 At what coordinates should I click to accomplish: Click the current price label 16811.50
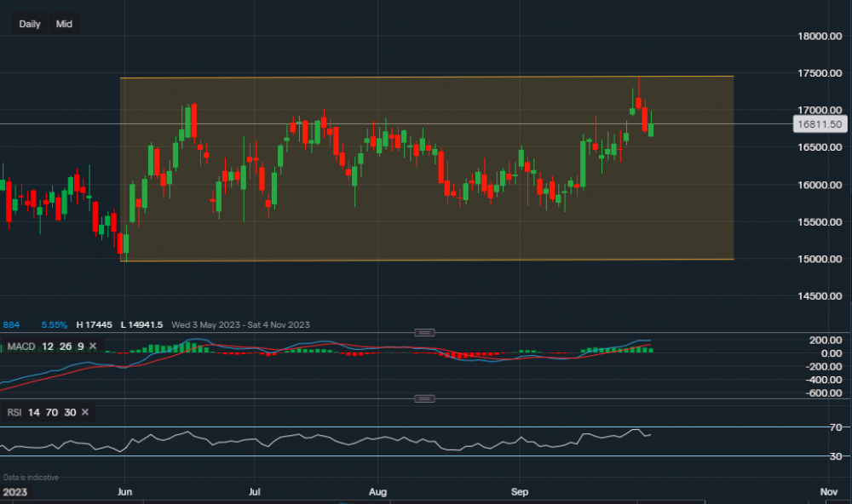pos(818,124)
